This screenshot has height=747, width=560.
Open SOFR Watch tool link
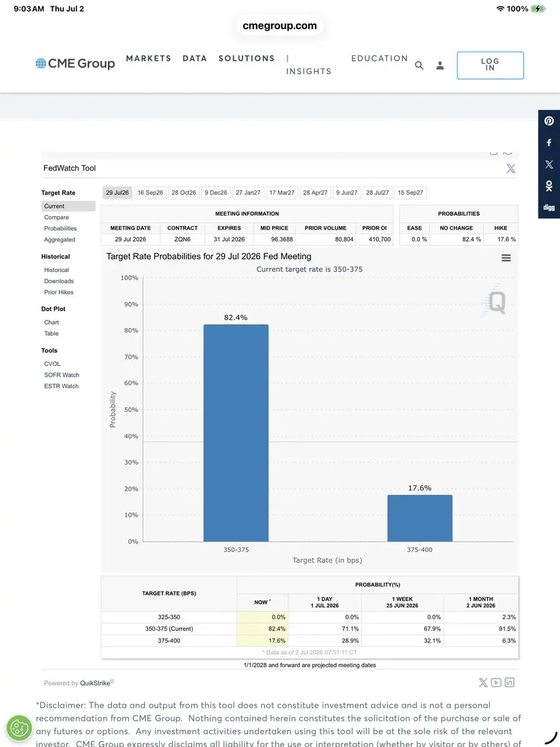pyautogui.click(x=62, y=375)
